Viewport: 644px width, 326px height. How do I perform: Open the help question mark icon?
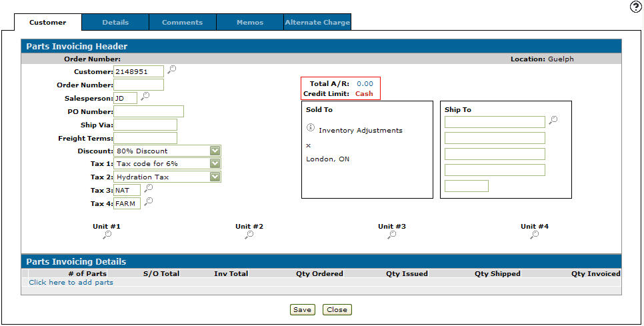click(635, 7)
